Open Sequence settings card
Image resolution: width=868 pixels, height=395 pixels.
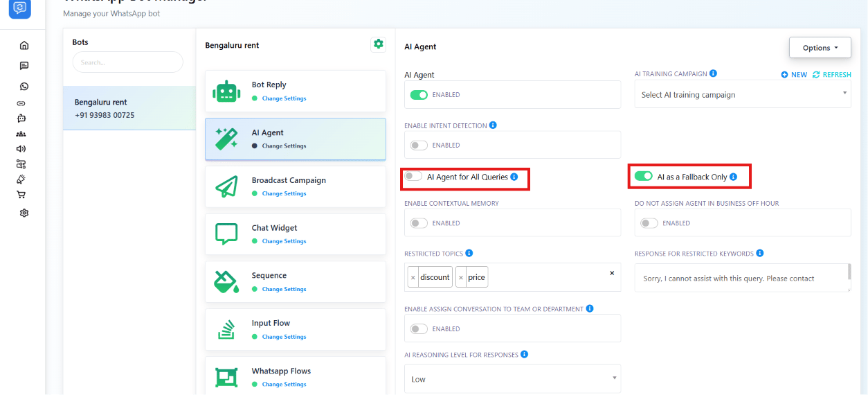(x=296, y=281)
